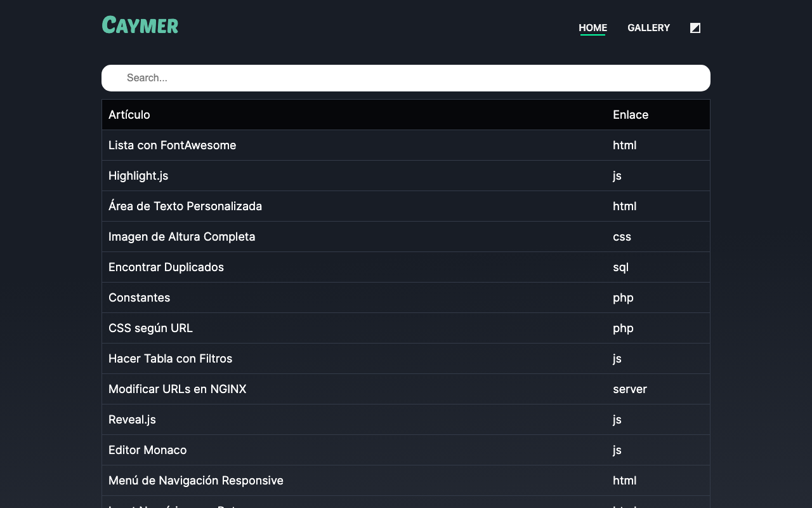
Task: Open the Home nav item
Action: coord(593,28)
